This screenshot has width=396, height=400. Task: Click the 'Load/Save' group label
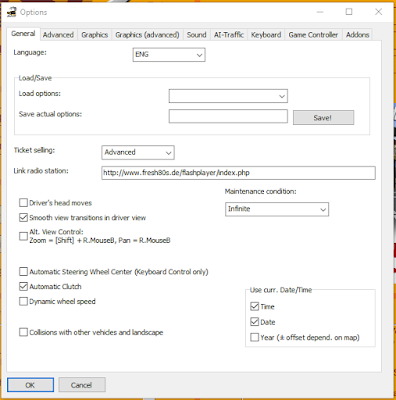click(35, 78)
